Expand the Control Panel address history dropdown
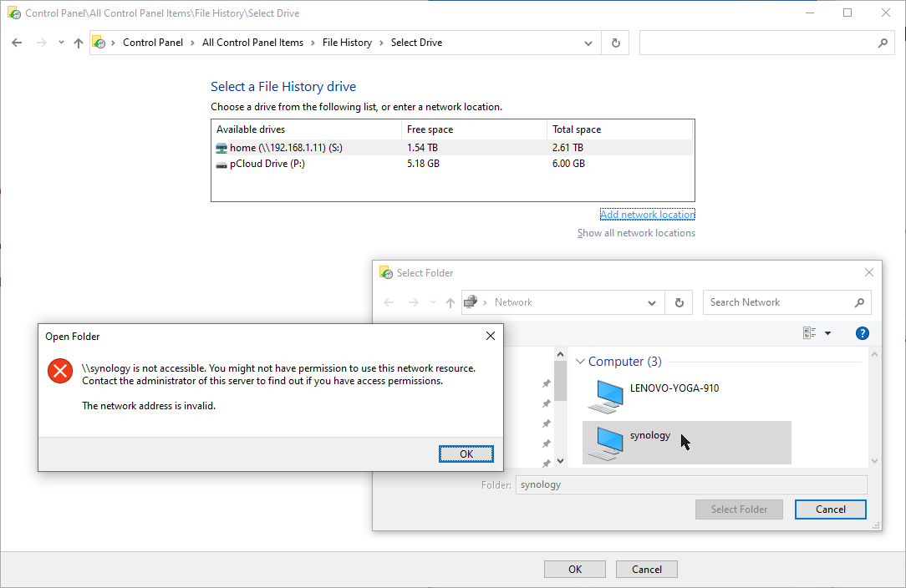The image size is (906, 588). [x=589, y=43]
